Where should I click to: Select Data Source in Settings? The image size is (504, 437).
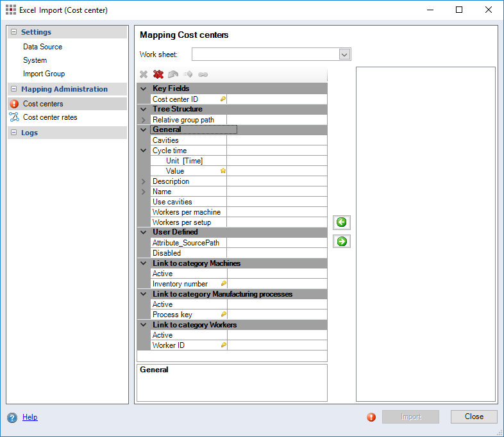click(x=42, y=47)
